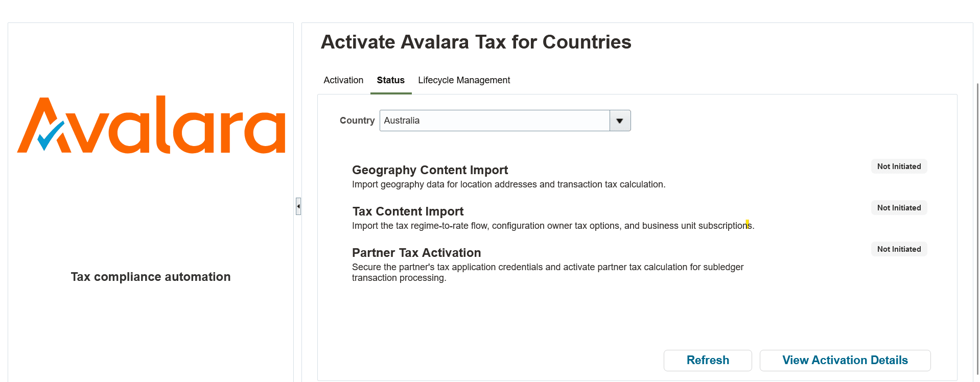Click the highlighted text in subscriptions description
980x382 pixels.
tap(747, 225)
